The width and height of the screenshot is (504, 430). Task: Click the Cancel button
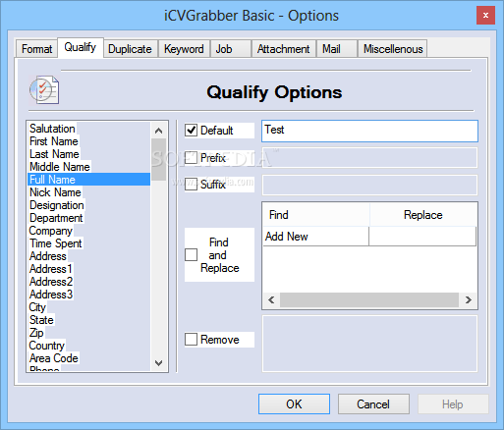click(x=373, y=403)
